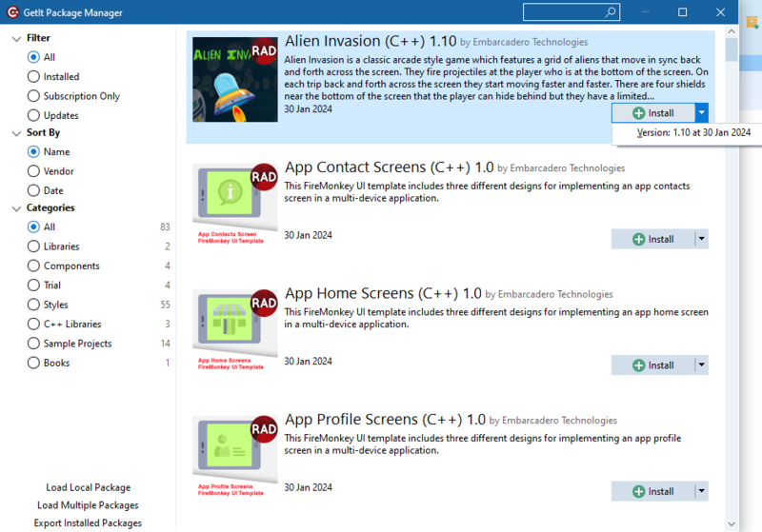The height and width of the screenshot is (532, 762).
Task: Choose Version 1.10 at 30 Jan 2024
Action: tap(693, 132)
